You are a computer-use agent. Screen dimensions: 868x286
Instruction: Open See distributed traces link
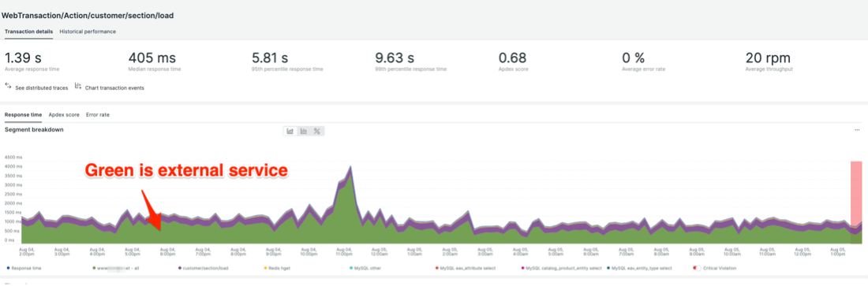pos(42,88)
